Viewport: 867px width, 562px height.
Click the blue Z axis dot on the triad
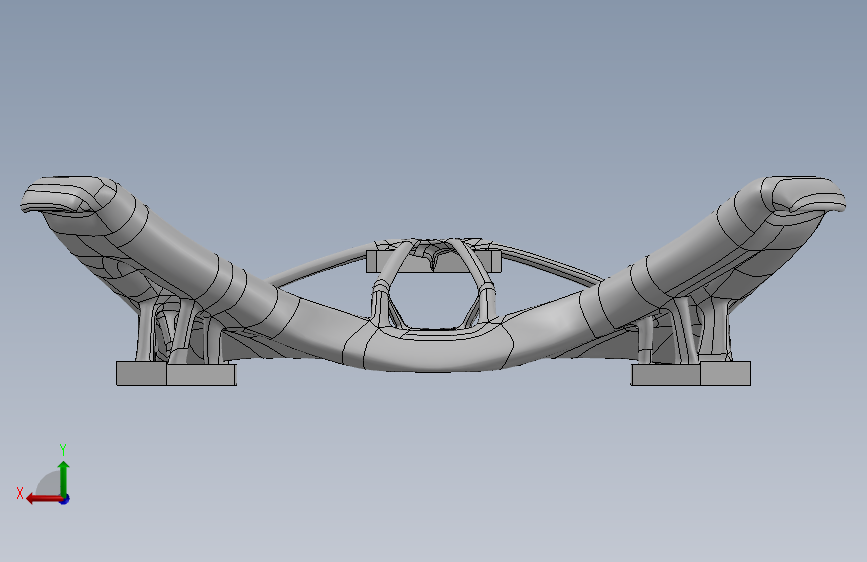65,499
